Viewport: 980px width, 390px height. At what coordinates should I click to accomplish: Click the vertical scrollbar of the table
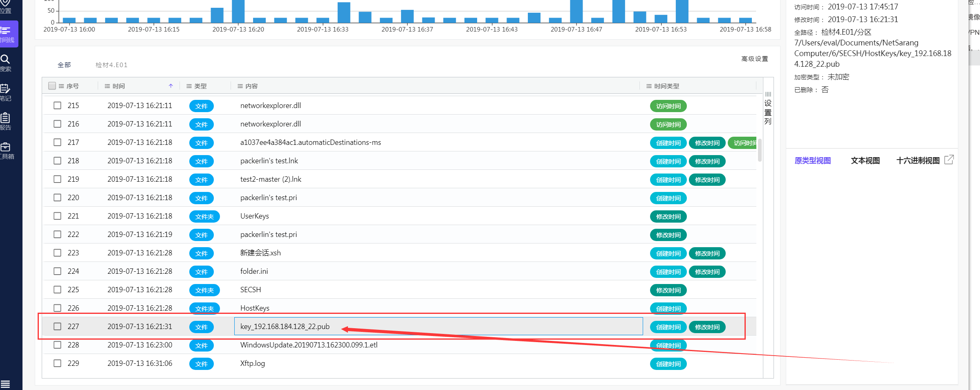pyautogui.click(x=760, y=150)
